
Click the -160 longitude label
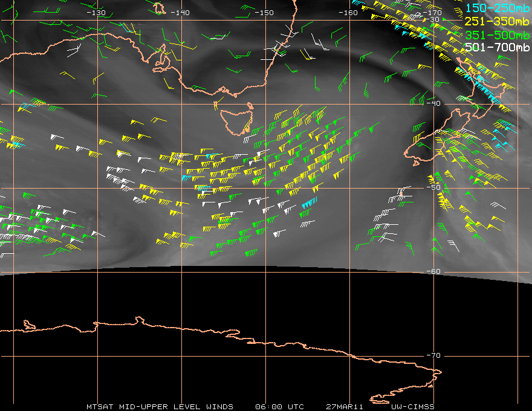[x=348, y=13]
